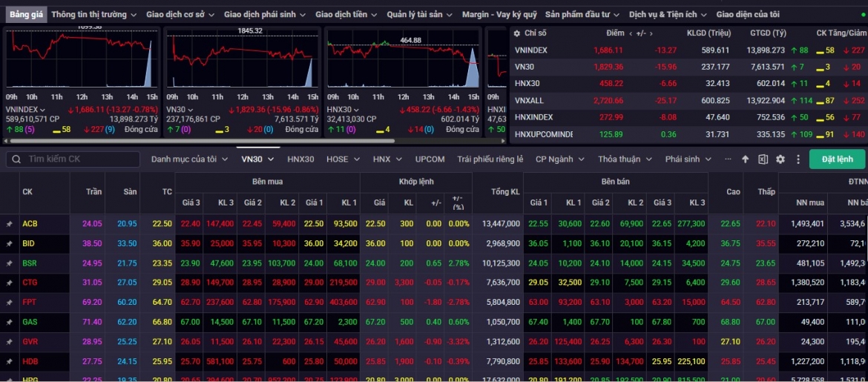
Task: Toggle pin for FPT stock row
Action: (9, 303)
